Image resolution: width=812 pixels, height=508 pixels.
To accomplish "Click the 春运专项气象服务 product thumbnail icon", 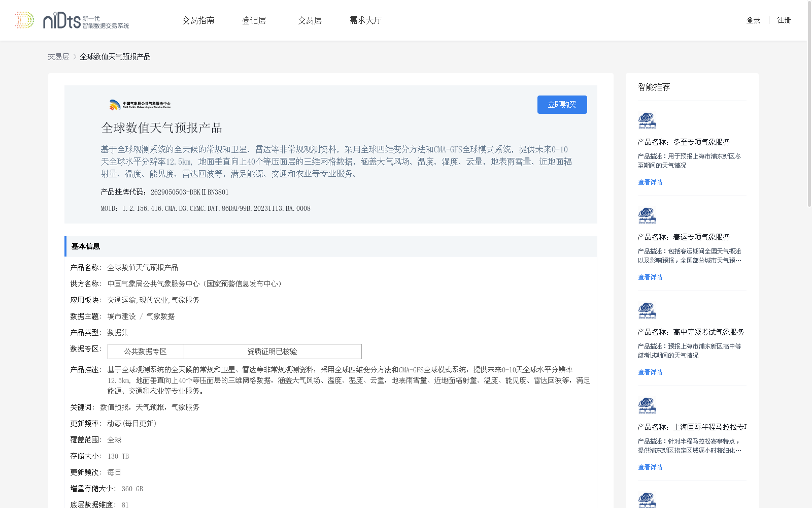I will 647,216.
